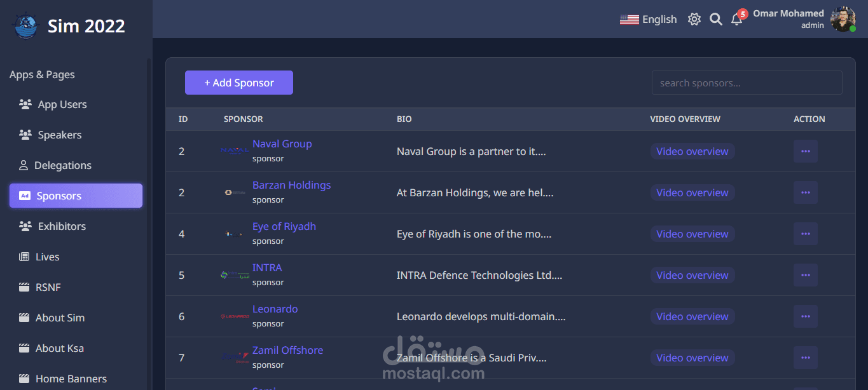Click the ID column header
This screenshot has width=868, height=390.
click(x=183, y=119)
